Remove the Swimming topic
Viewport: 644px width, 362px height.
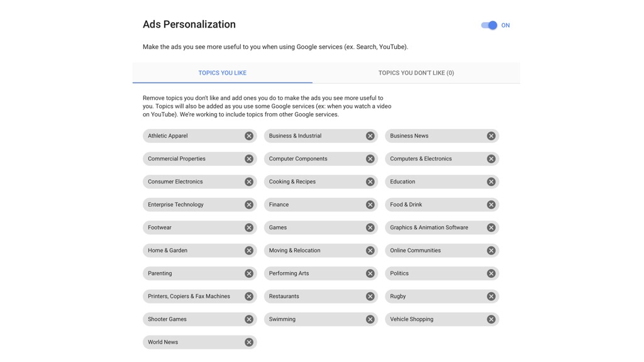[370, 319]
